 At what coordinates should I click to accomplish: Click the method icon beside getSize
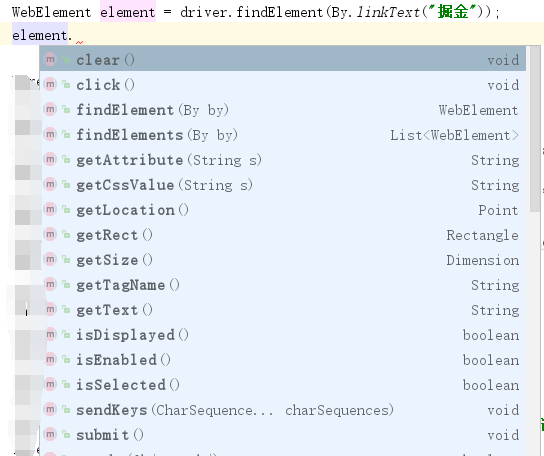(50, 259)
